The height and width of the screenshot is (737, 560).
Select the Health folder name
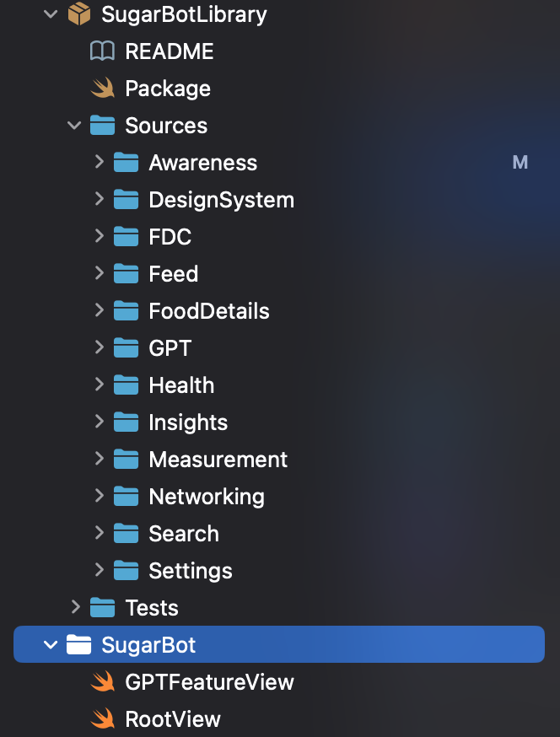[x=181, y=385]
